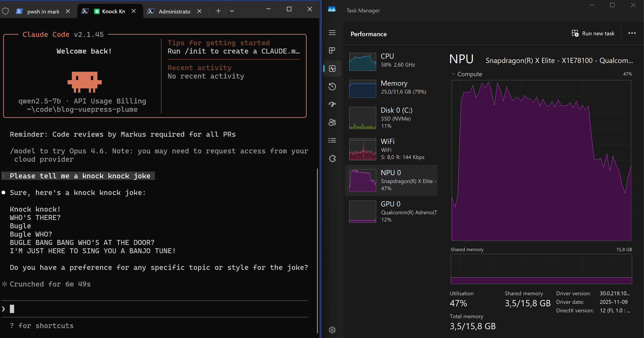Toggle the Task Manager navigation pane hamburger
The height and width of the screenshot is (338, 644).
pyautogui.click(x=332, y=33)
